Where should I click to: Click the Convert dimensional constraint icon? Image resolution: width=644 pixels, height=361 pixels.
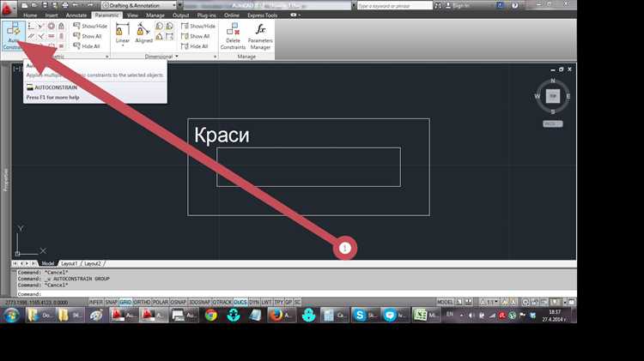tap(169, 37)
